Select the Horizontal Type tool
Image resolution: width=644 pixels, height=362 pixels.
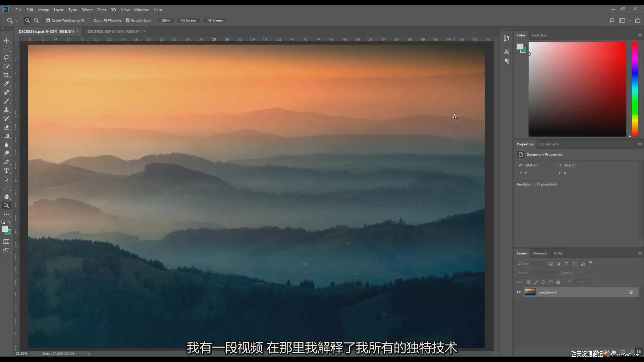6,171
